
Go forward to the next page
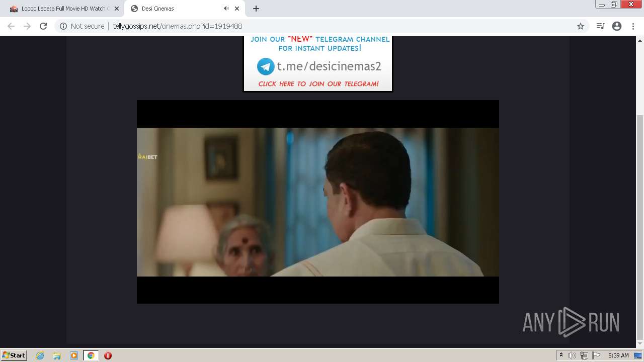point(27,26)
